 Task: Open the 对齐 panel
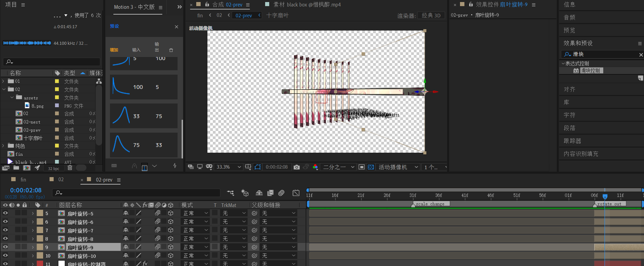570,89
